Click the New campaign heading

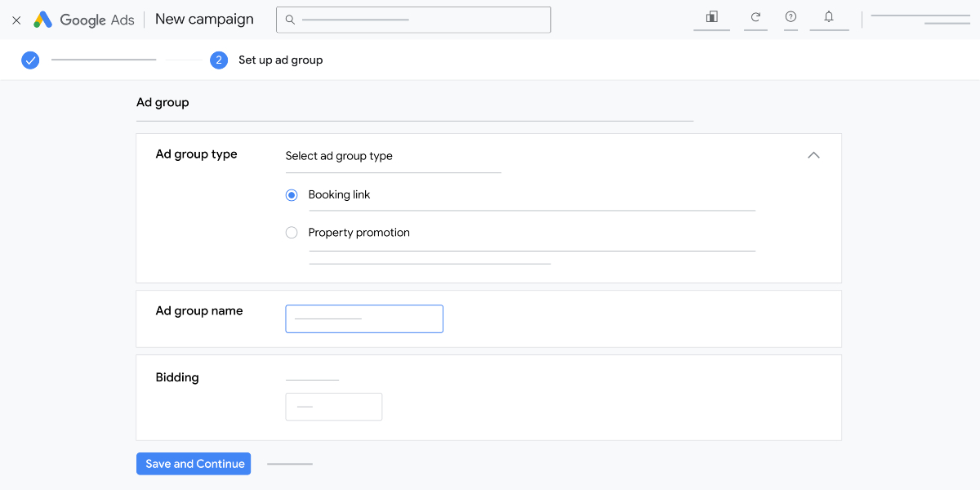pyautogui.click(x=203, y=19)
